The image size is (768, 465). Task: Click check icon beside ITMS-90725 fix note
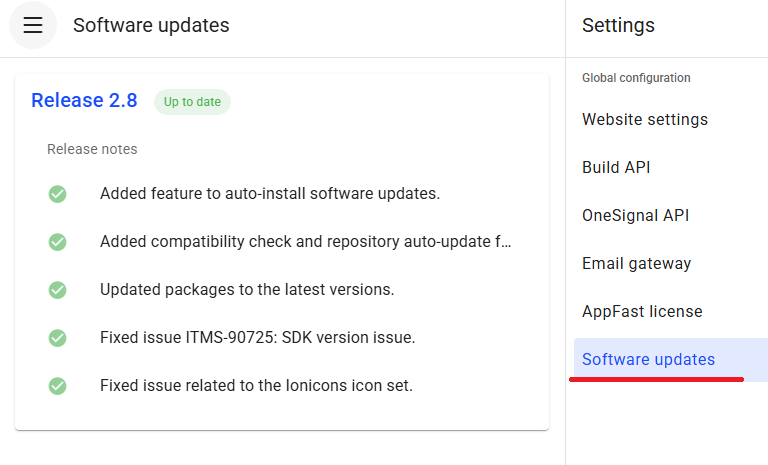click(58, 338)
